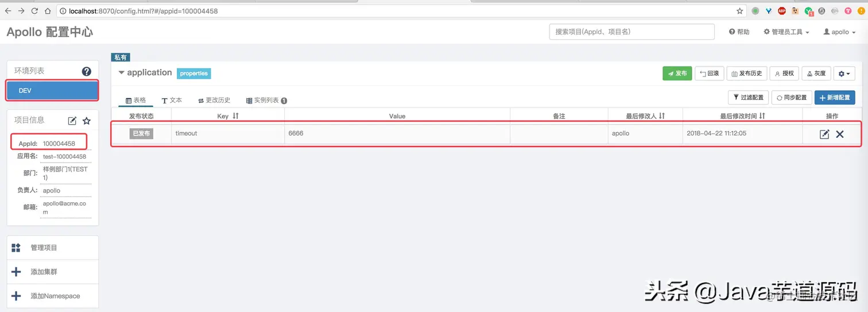The height and width of the screenshot is (312, 868).
Task: Click the 6666 value cell
Action: [x=397, y=133]
